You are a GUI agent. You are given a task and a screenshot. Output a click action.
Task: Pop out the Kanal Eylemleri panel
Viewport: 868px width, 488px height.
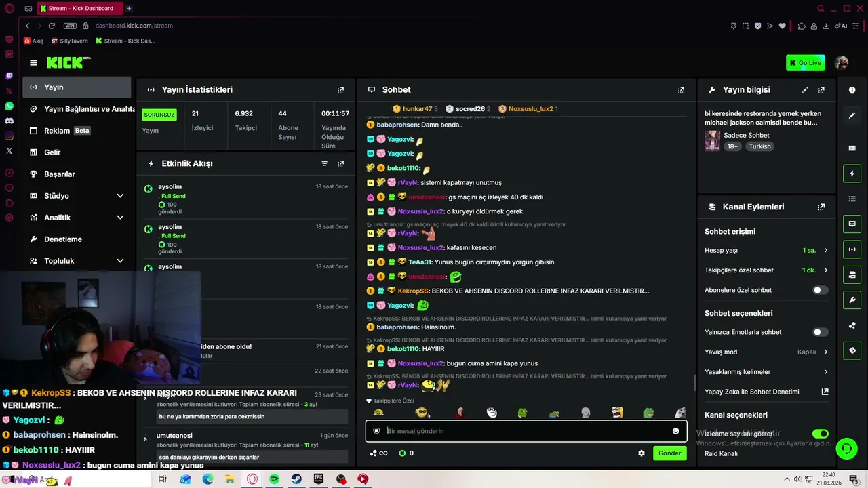click(821, 207)
